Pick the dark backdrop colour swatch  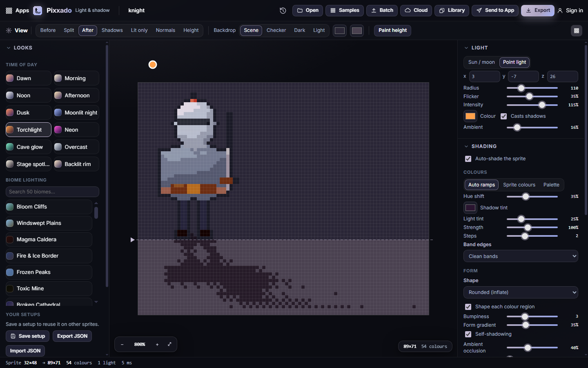[339, 31]
